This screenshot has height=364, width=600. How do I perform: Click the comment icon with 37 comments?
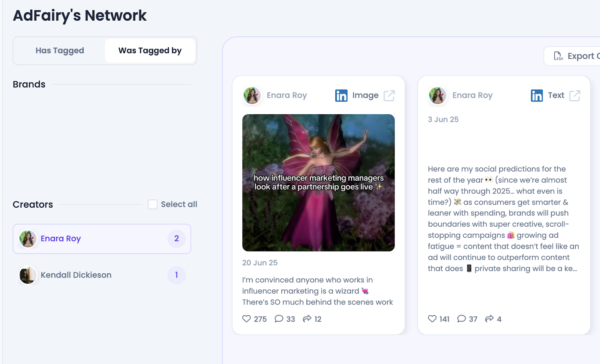click(x=462, y=319)
